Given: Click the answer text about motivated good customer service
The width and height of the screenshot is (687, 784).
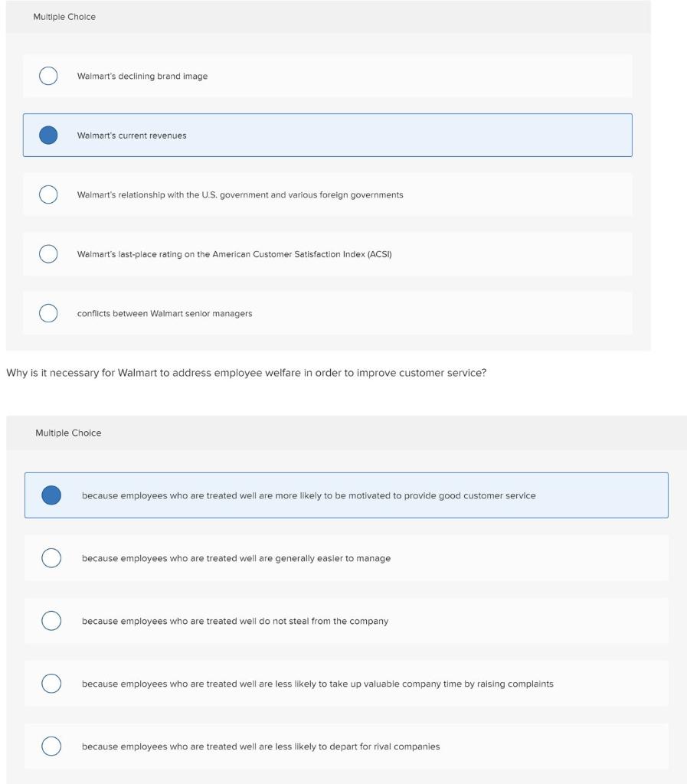Looking at the screenshot, I should [309, 496].
